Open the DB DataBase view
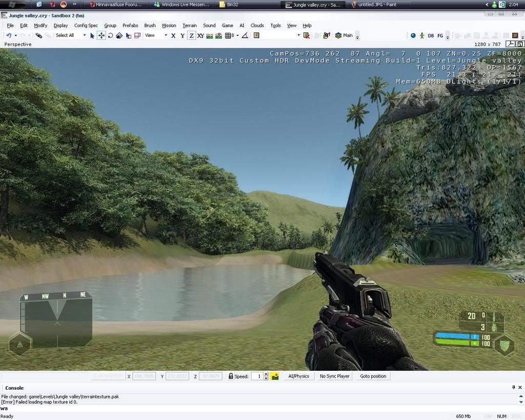525x420 pixels. (431, 35)
